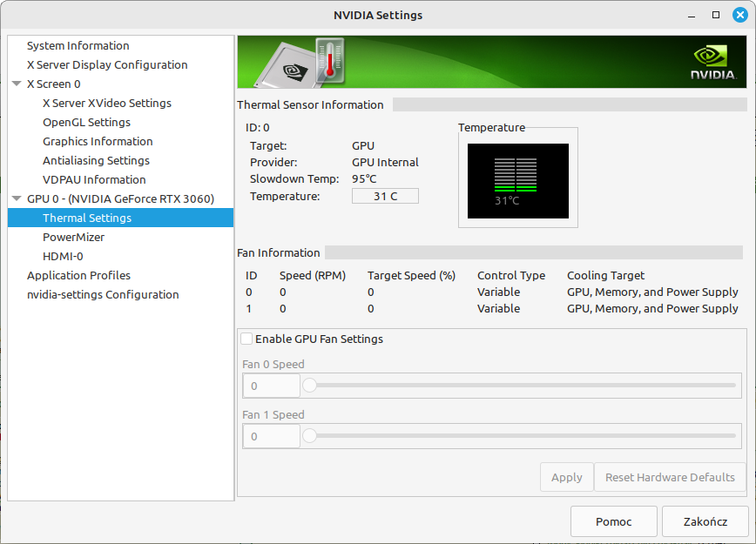Viewport: 756px width, 544px height.
Task: Select Antialiasing Settings
Action: (97, 160)
